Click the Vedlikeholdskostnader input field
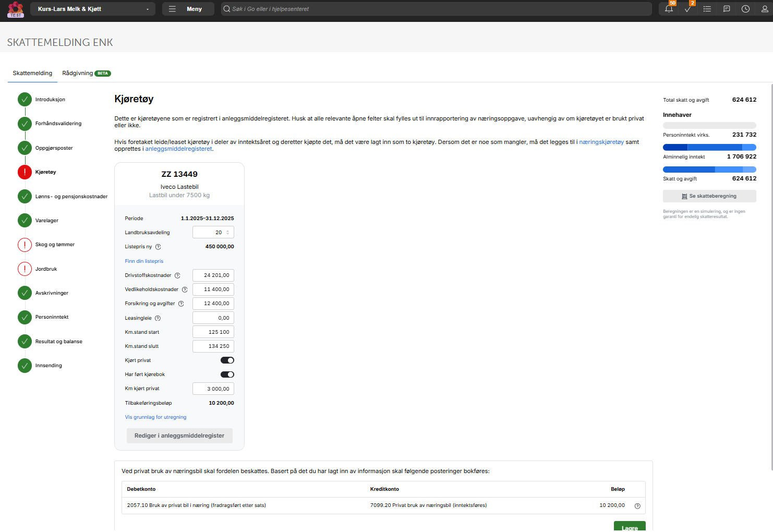 [x=213, y=289]
